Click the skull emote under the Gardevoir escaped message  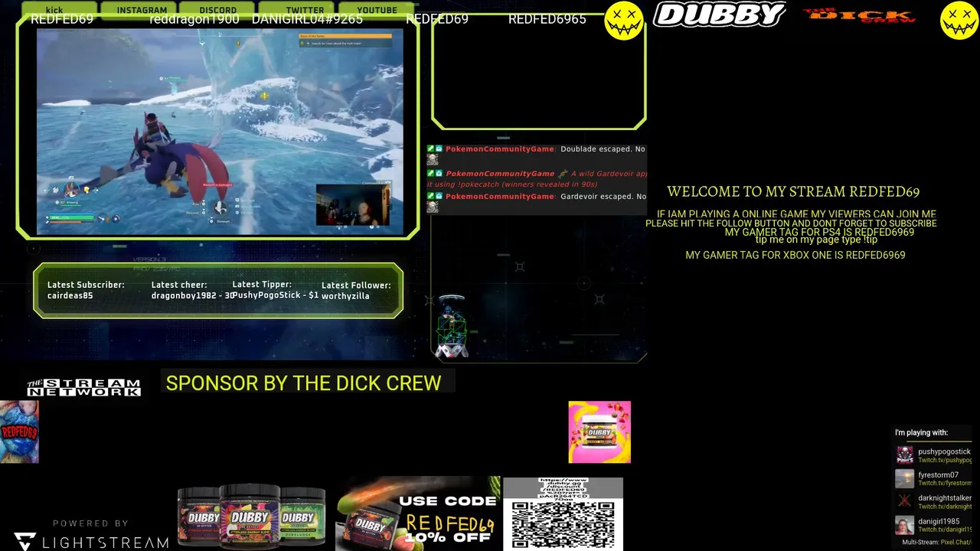[433, 207]
